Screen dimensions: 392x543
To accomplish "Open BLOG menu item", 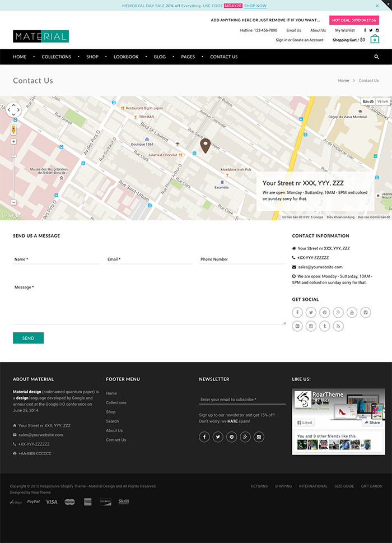I will coord(160,57).
